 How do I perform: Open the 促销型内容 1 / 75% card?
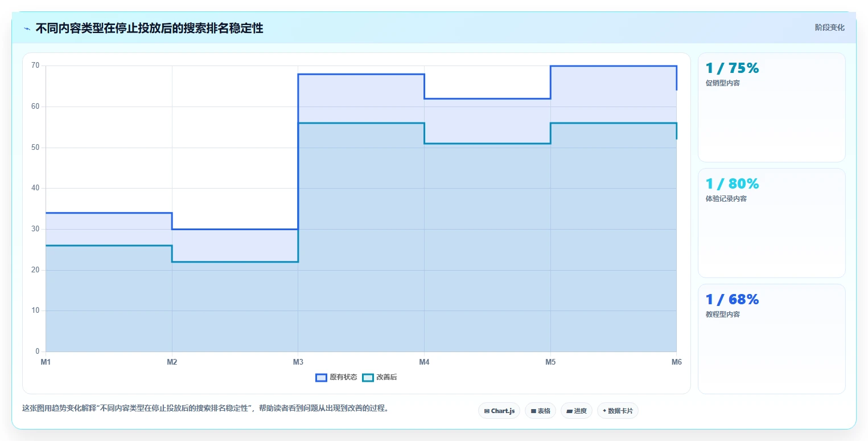tap(772, 108)
